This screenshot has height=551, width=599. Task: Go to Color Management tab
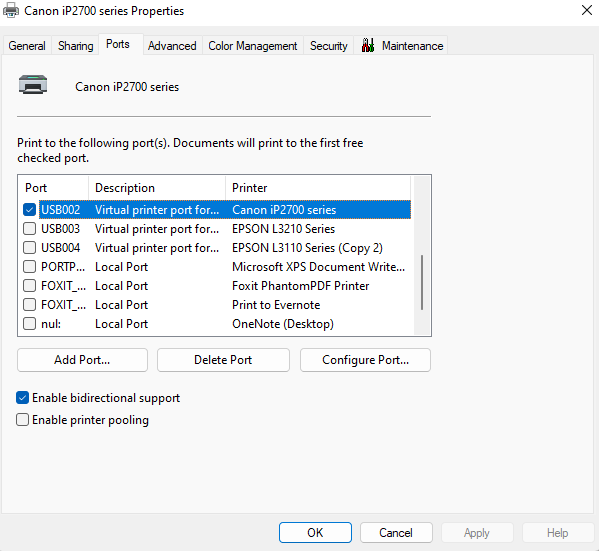[x=253, y=46]
